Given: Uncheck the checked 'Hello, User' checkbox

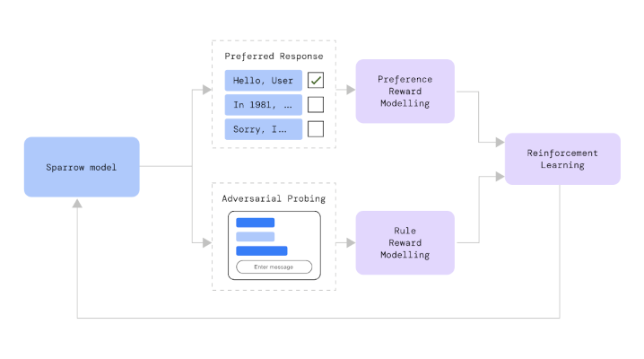Looking at the screenshot, I should 316,81.
